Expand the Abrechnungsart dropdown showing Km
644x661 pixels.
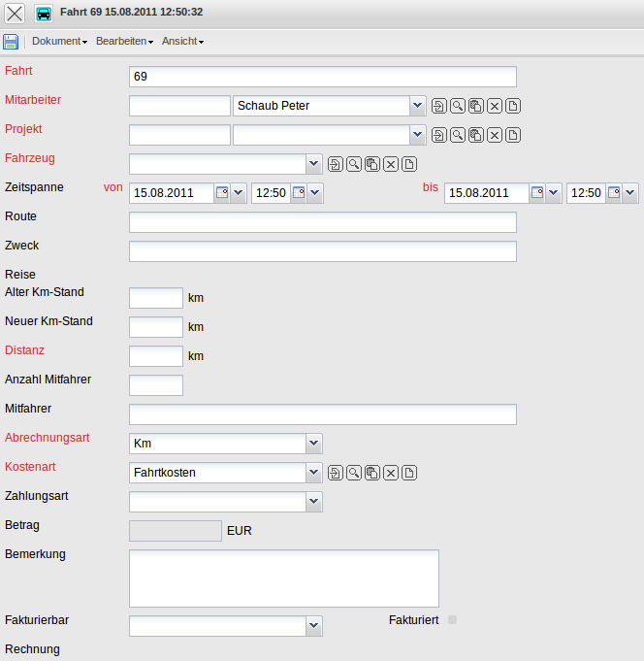point(313,444)
